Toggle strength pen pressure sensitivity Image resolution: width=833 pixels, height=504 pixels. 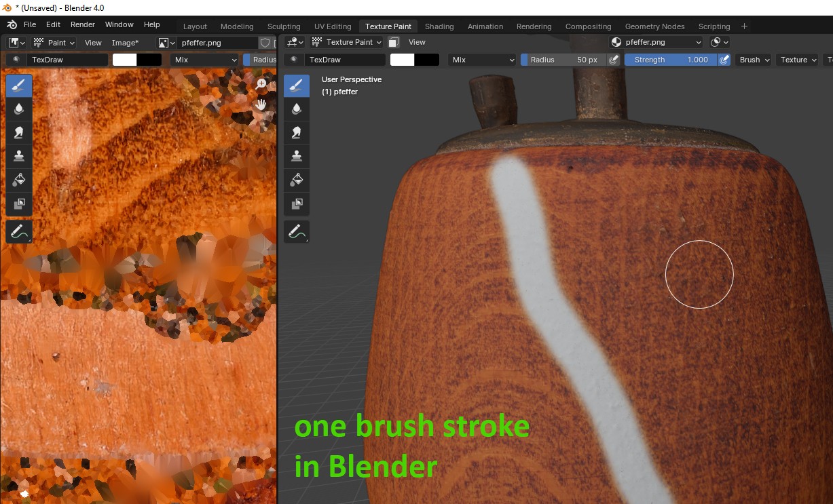(724, 60)
